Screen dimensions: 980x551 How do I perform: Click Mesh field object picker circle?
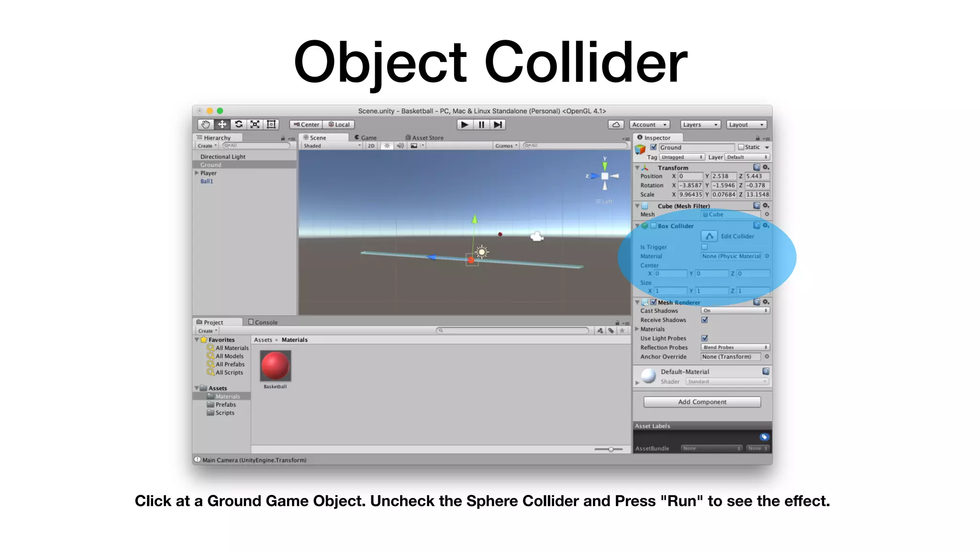tap(767, 214)
